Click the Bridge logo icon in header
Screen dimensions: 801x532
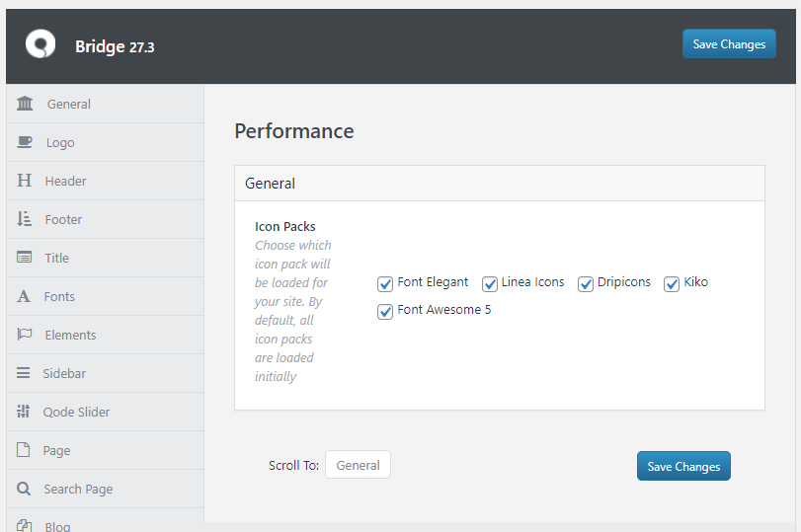coord(40,44)
